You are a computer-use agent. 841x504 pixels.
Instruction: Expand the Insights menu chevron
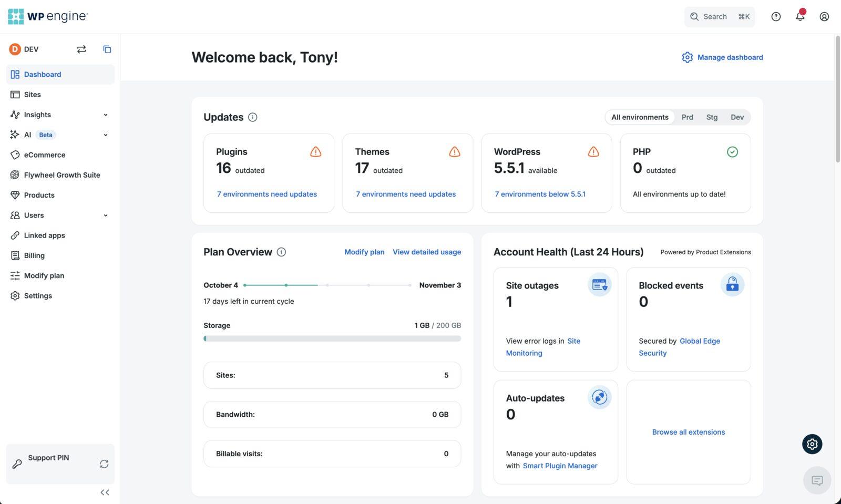(106, 115)
